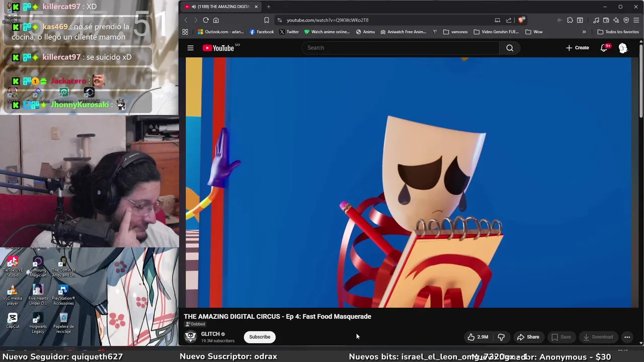Click the browser home icon
644x362 pixels.
pos(216,20)
